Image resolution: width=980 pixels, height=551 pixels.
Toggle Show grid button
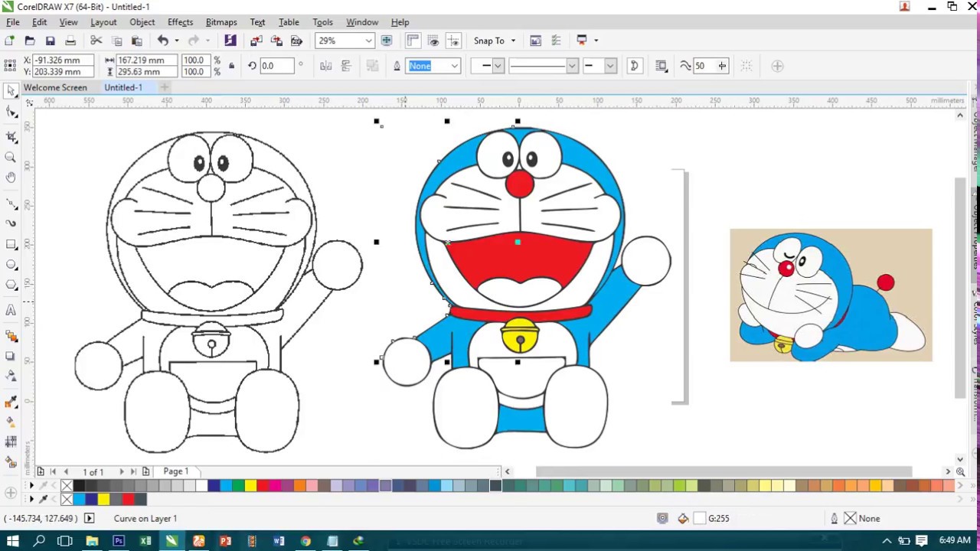point(433,41)
